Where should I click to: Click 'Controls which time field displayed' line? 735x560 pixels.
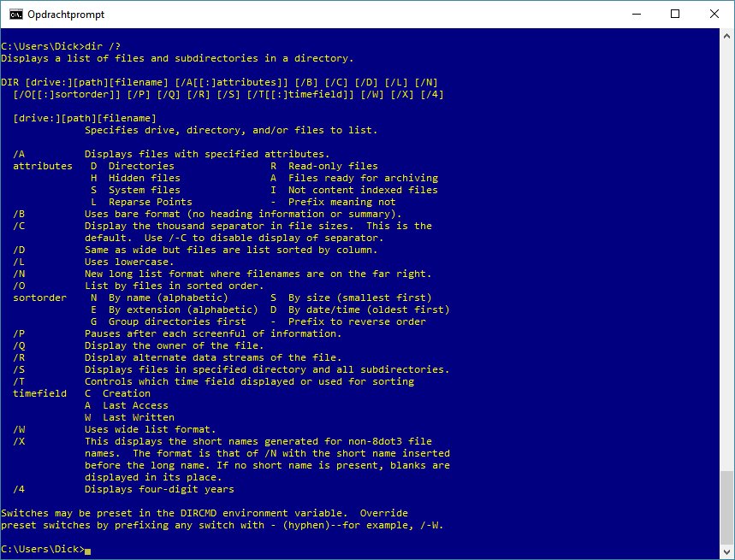249,381
